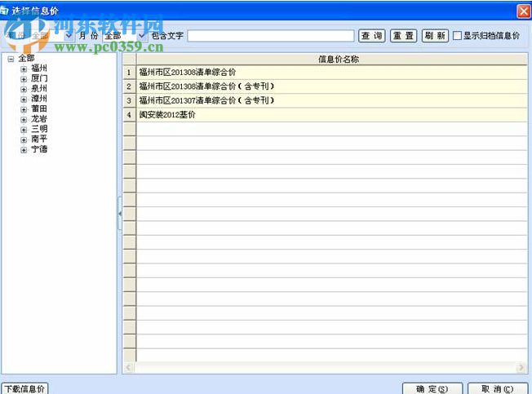Viewport: 532px width, 394px height.
Task: Select 福州 in the region tree
Action: [39, 69]
